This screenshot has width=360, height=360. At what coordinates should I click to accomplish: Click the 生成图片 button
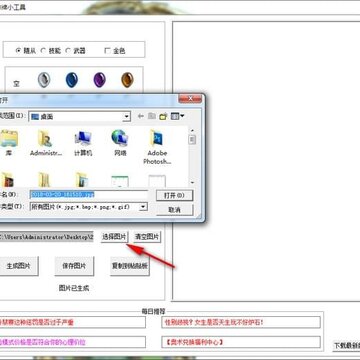point(19,266)
